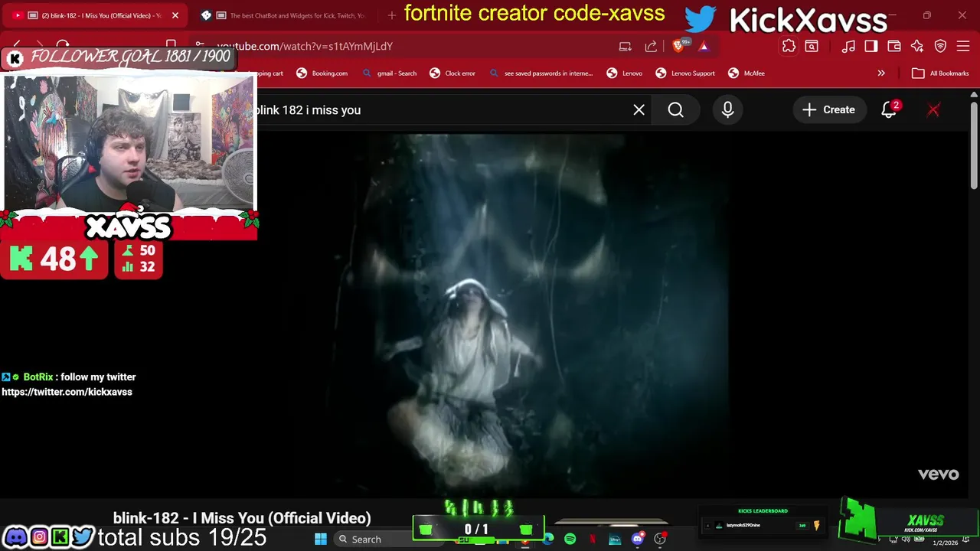980x551 pixels.
Task: Open the Windows Start menu
Action: click(321, 539)
